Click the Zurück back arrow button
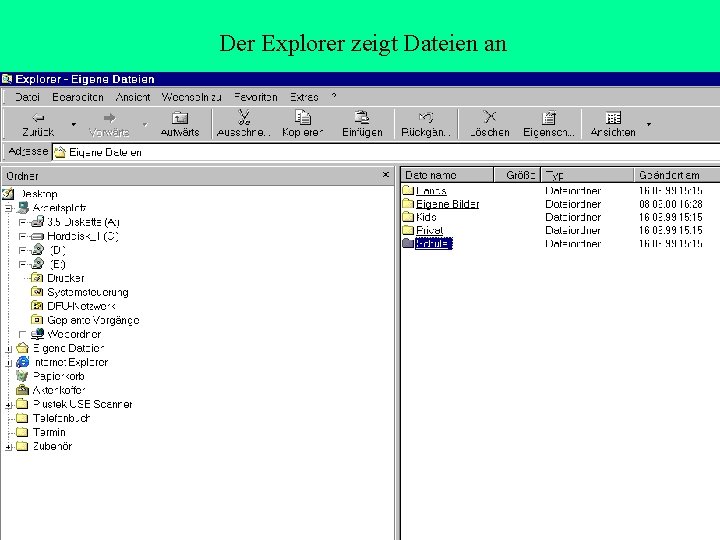The height and width of the screenshot is (540, 720). 38,124
